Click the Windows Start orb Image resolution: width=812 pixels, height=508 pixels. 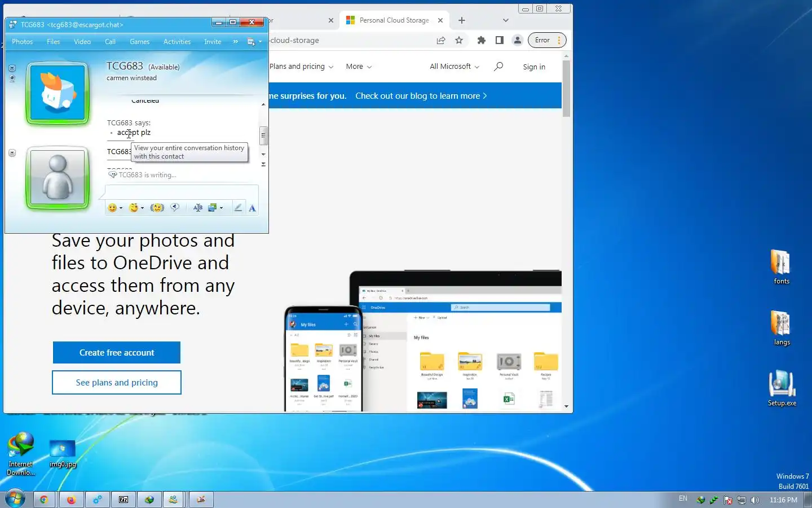click(15, 499)
